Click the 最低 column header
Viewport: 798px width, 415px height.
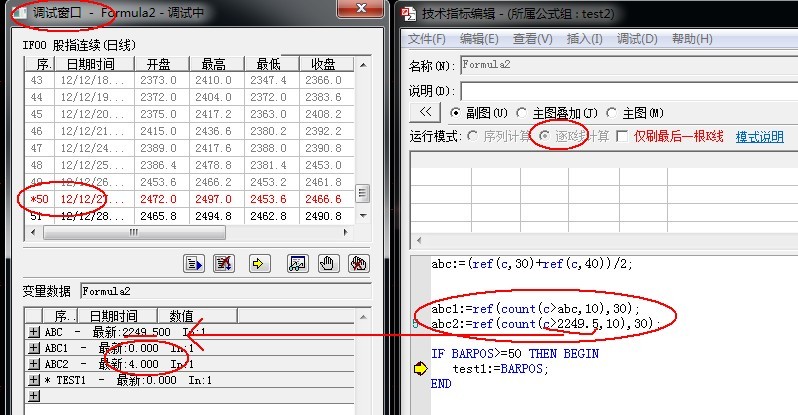point(272,64)
